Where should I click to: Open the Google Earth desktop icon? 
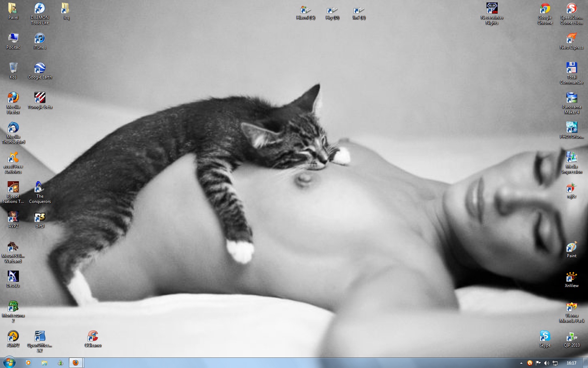[40, 68]
